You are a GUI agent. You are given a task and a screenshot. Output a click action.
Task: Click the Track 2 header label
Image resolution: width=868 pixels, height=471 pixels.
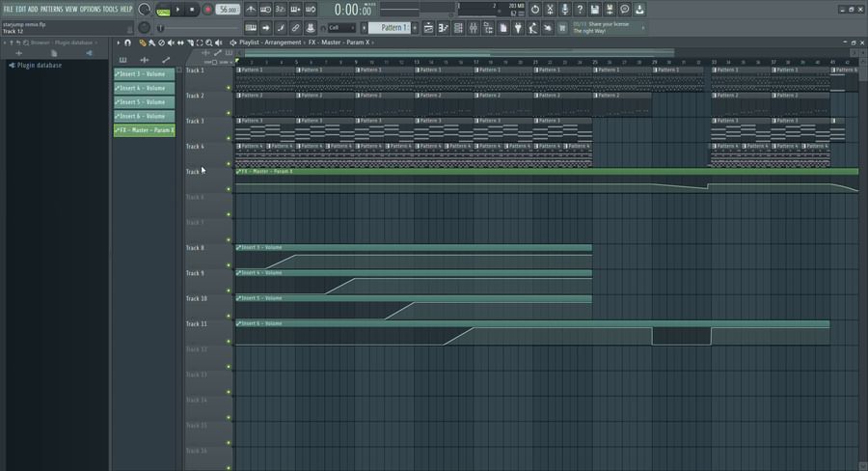point(195,96)
